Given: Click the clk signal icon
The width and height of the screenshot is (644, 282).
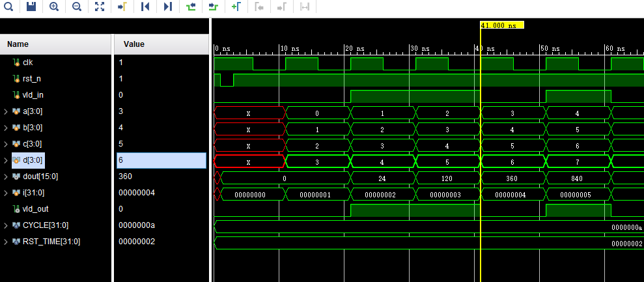Looking at the screenshot, I should (16, 63).
